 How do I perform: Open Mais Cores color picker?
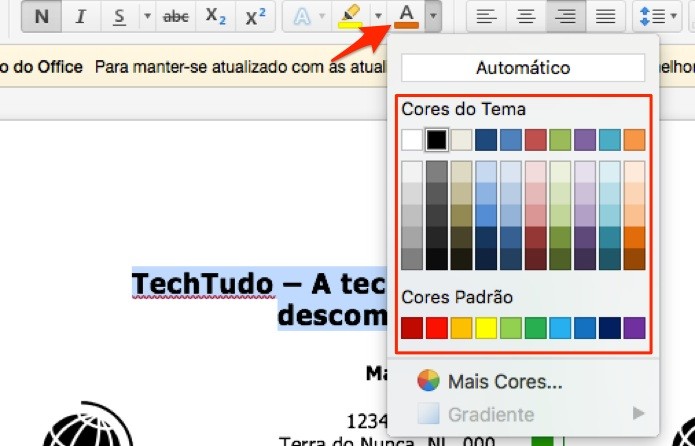505,382
